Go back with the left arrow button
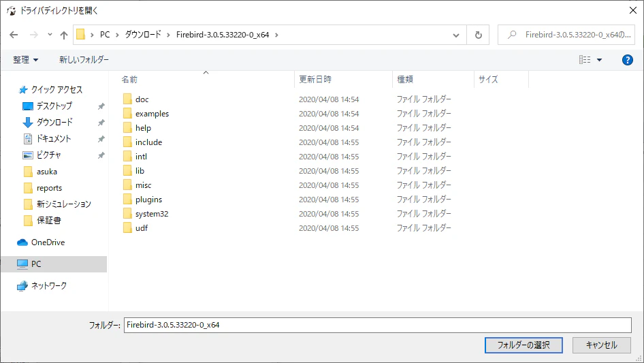The height and width of the screenshot is (363, 644). 14,35
